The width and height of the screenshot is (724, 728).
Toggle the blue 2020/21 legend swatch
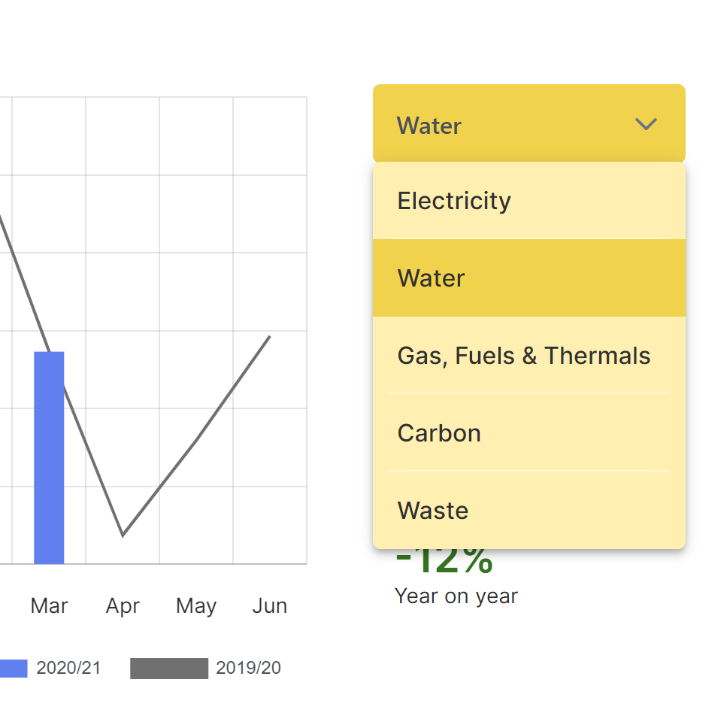point(13,669)
